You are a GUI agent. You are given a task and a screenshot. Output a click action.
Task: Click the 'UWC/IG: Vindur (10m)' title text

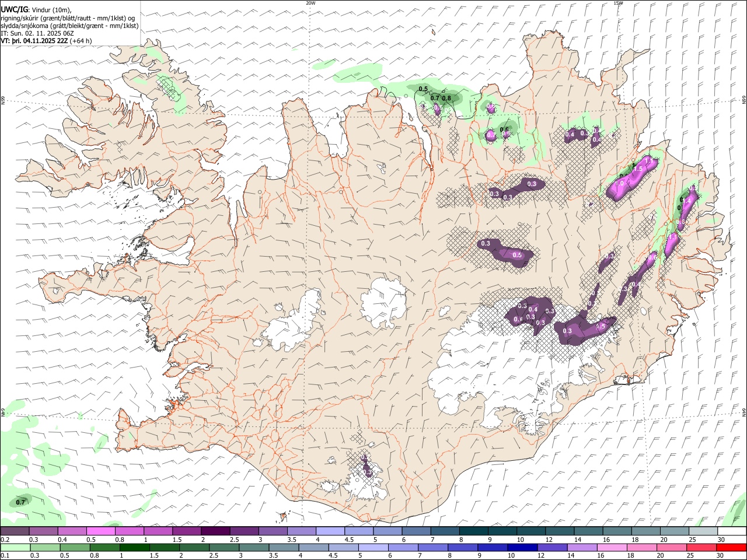click(x=36, y=10)
